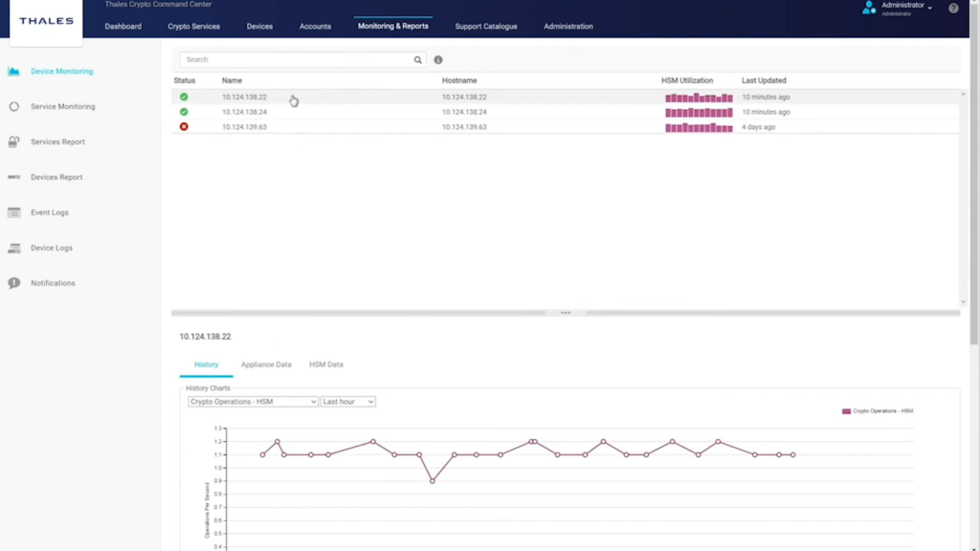Open the Services Report section
This screenshot has height=551, width=980.
57,142
